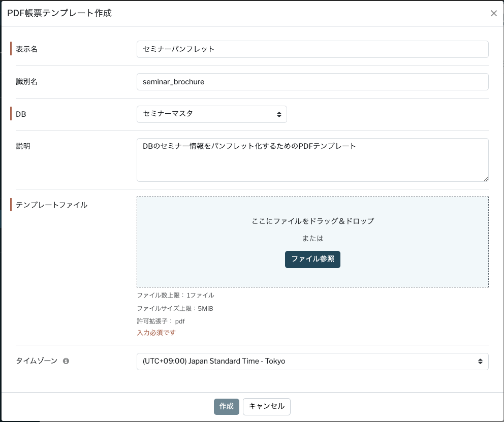
Task: Click the 表示名 field label
Action: coord(27,49)
